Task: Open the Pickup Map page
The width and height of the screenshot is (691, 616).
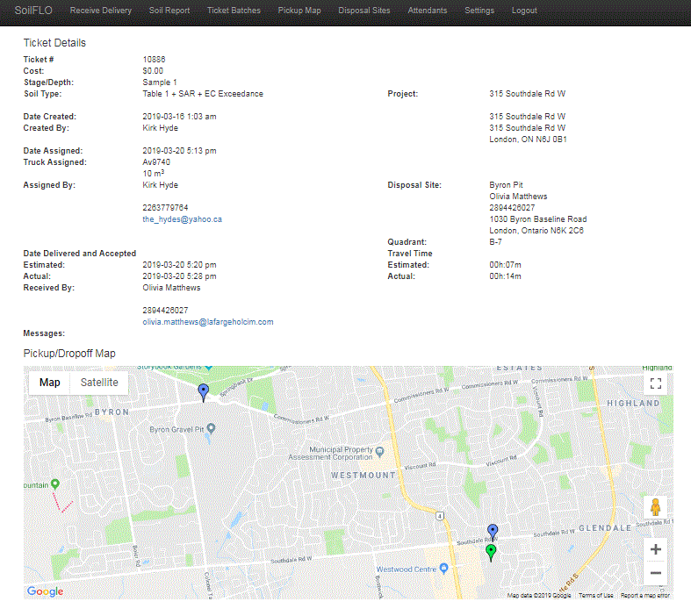Action: click(x=299, y=11)
